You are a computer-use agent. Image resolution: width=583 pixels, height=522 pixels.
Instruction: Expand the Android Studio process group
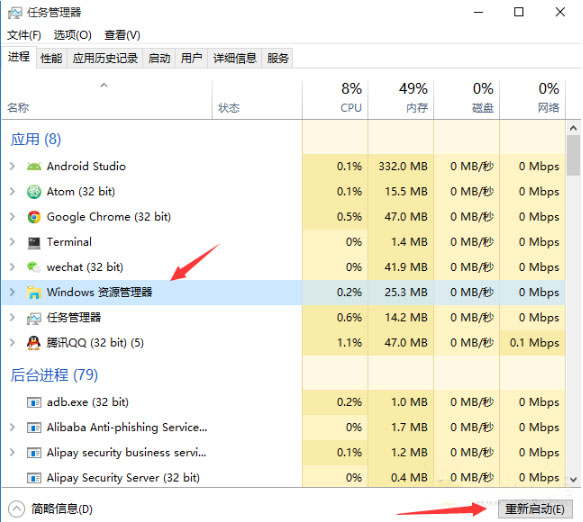[12, 166]
